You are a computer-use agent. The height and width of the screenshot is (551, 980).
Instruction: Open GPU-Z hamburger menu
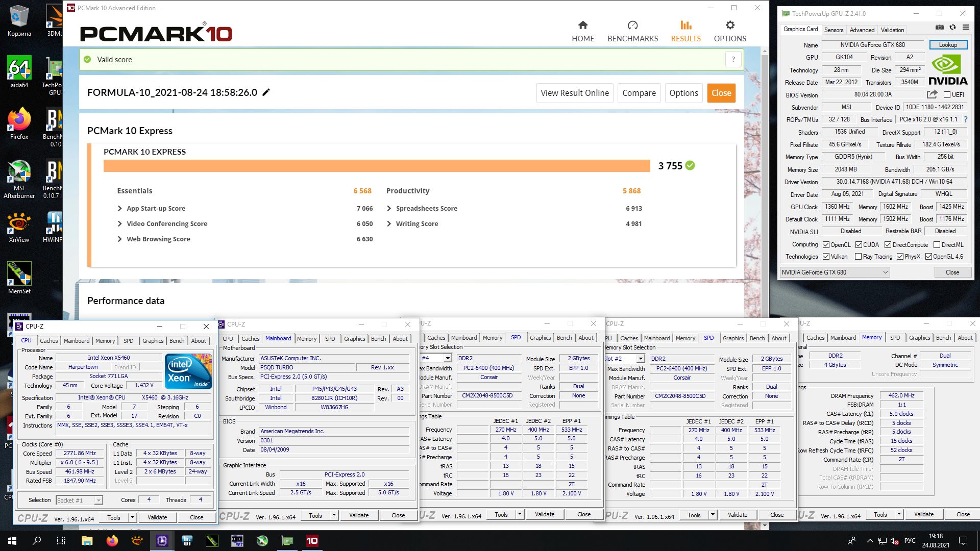966,27
